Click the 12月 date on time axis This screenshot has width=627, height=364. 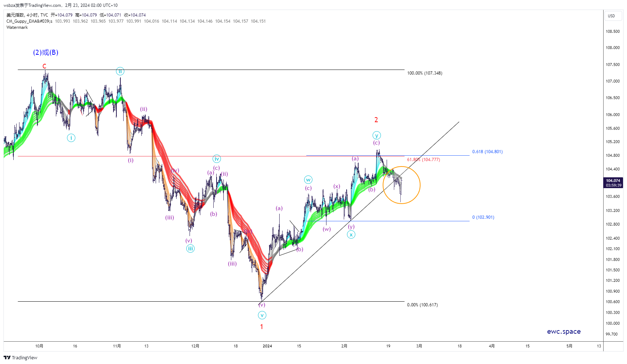point(195,346)
